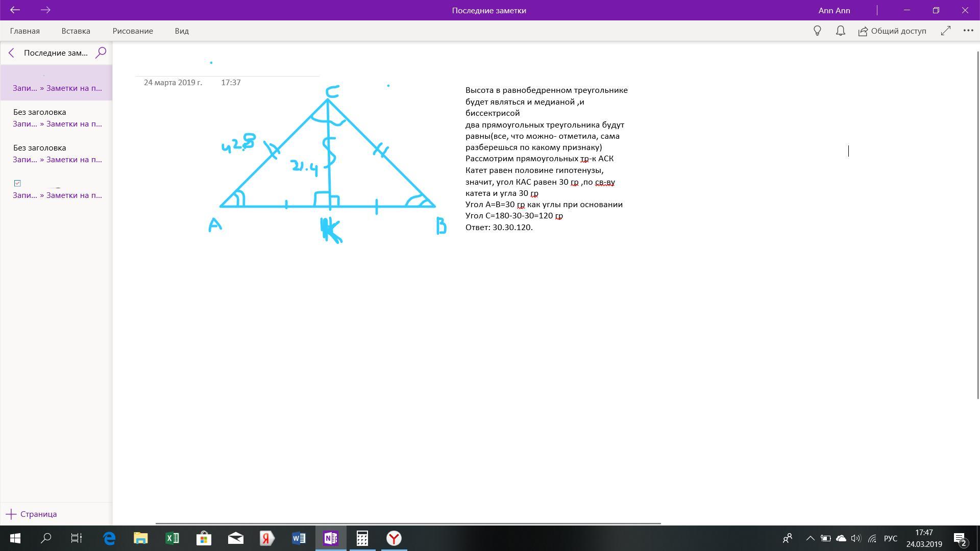This screenshot has width=980, height=551.
Task: Collapse the Recent Notes panel chevron
Action: pos(11,53)
